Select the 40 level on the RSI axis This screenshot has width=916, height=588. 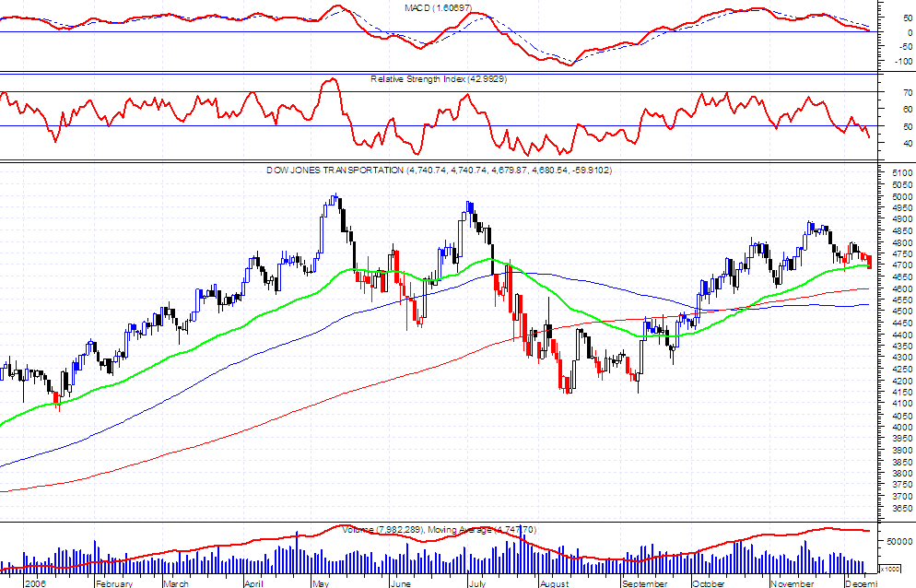tap(907, 143)
